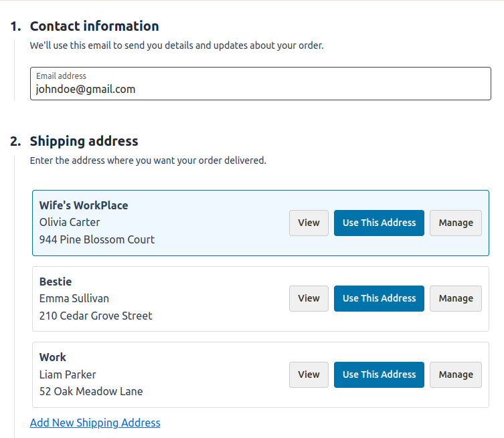View Liam Parker's Work address
Viewport: 504px width, 438px height.
[x=309, y=374]
